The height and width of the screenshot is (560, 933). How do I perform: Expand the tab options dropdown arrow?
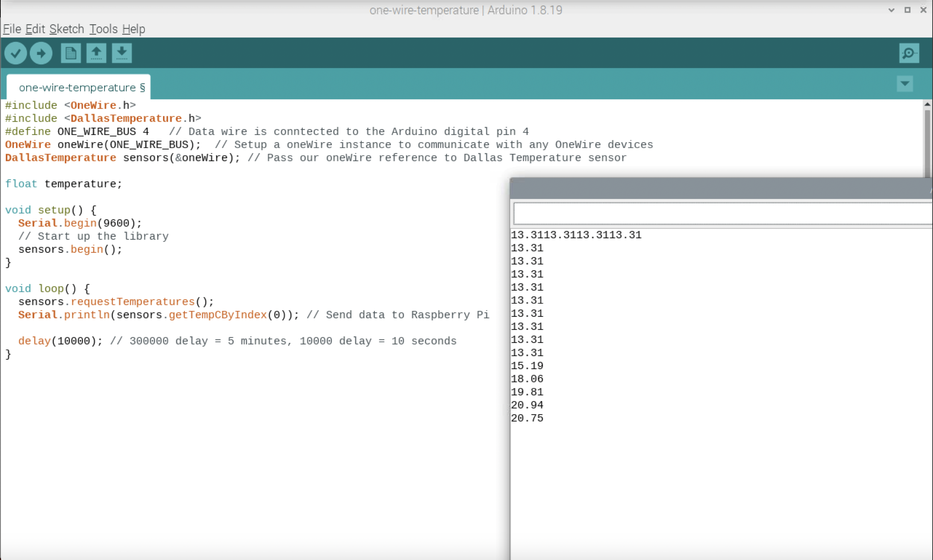point(905,84)
